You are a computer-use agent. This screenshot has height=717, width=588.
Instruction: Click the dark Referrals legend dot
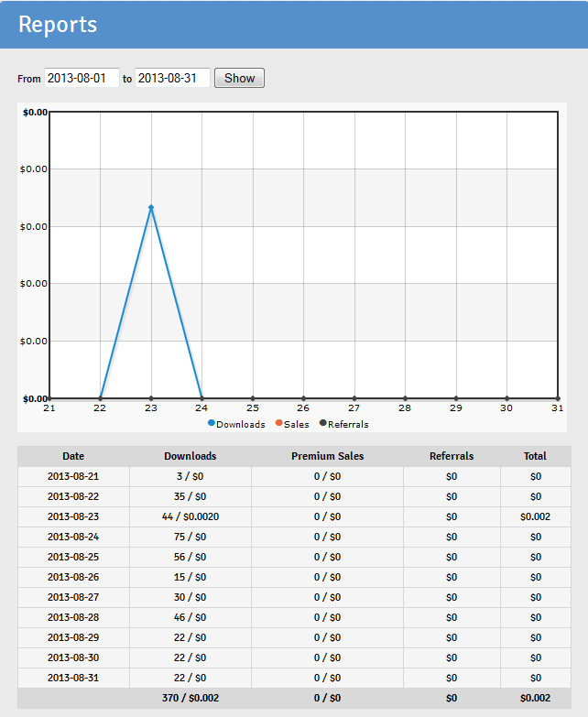pyautogui.click(x=322, y=423)
